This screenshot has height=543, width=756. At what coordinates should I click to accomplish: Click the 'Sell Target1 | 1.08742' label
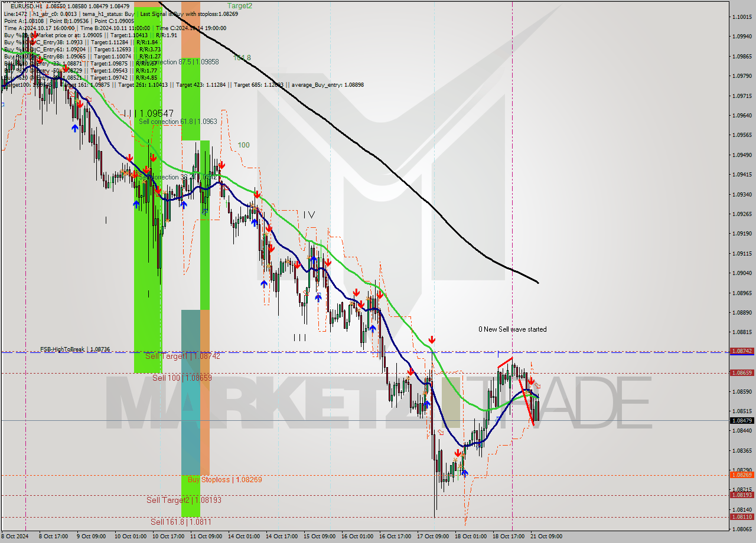183,356
